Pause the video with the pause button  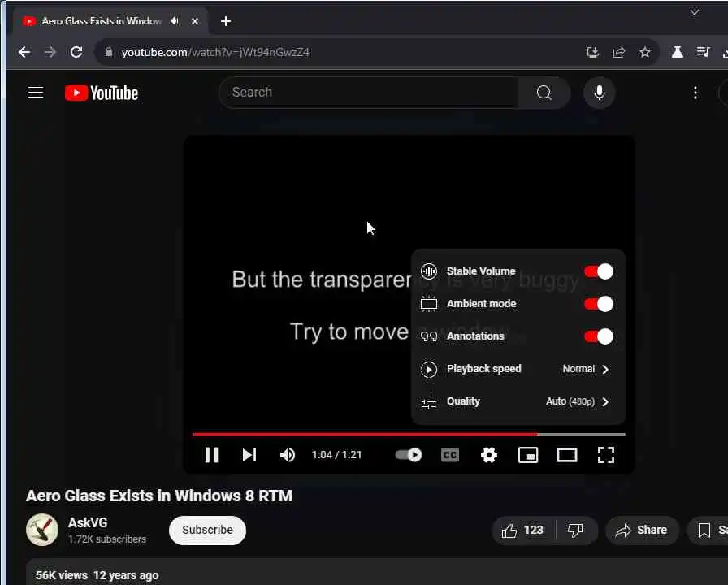pyautogui.click(x=212, y=455)
